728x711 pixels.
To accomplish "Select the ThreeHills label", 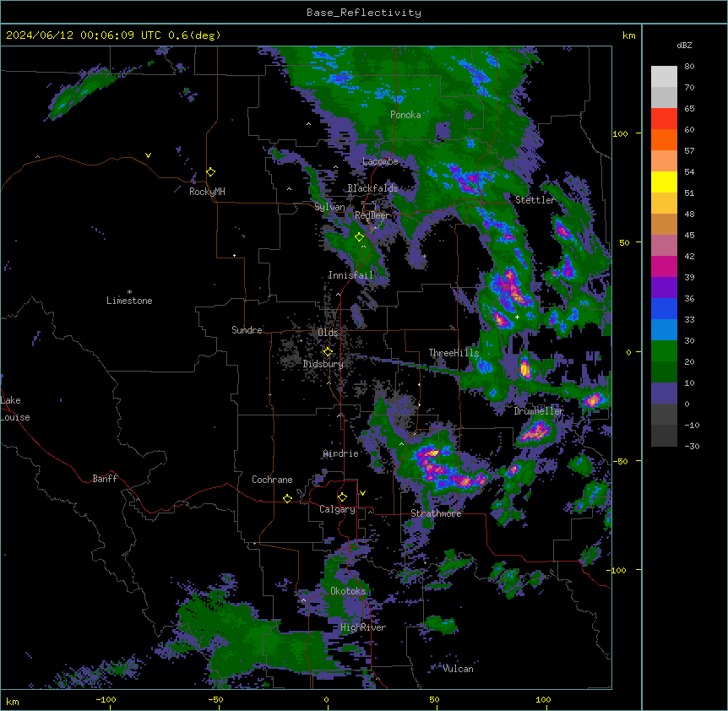I will (454, 353).
